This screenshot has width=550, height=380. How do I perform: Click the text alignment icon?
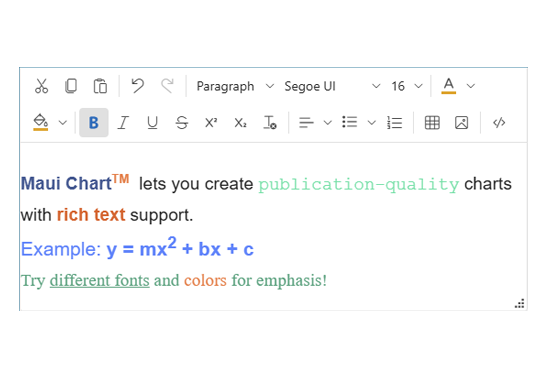point(306,123)
